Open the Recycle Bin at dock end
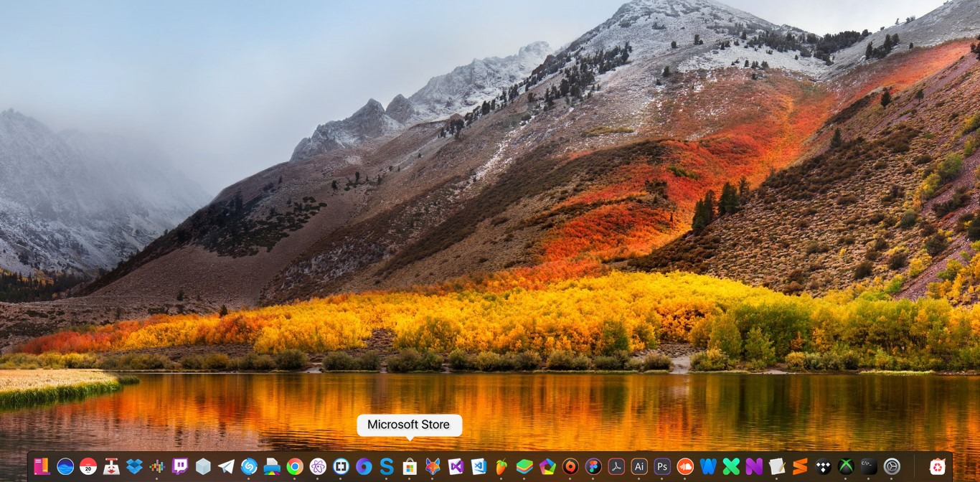980x482 pixels. tap(938, 466)
